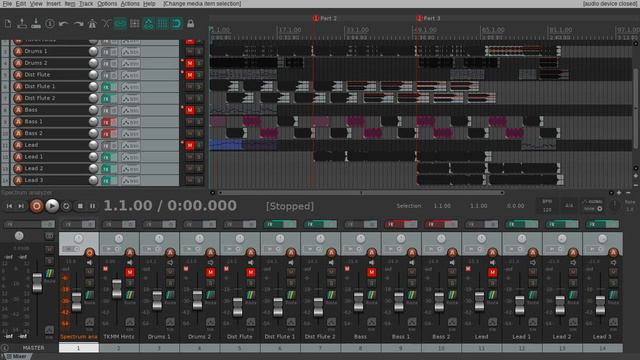Screen dimensions: 640x360
Task: Open the Track menu
Action: [x=86, y=4]
